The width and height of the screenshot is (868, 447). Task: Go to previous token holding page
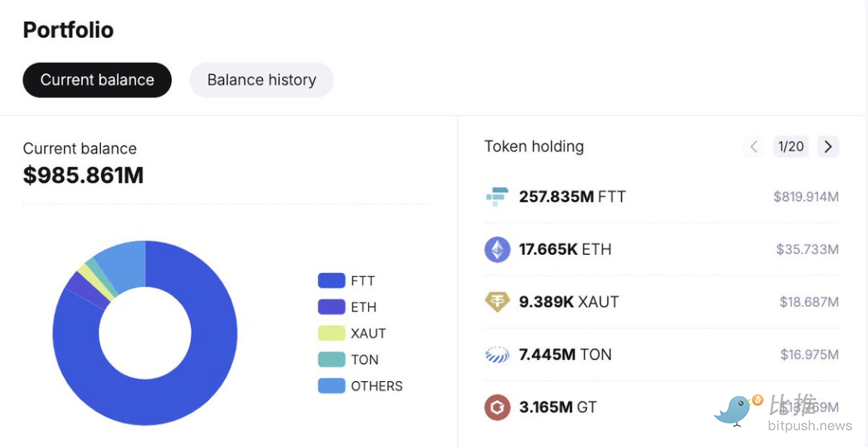754,147
